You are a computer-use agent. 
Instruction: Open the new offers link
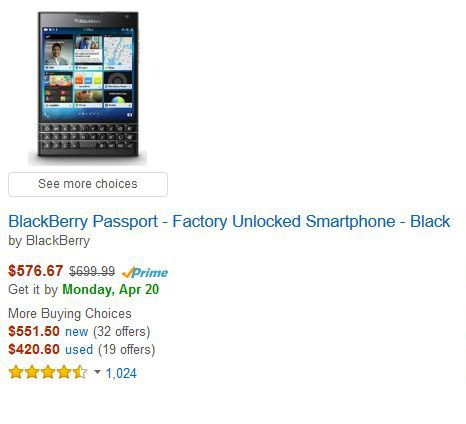coord(77,332)
